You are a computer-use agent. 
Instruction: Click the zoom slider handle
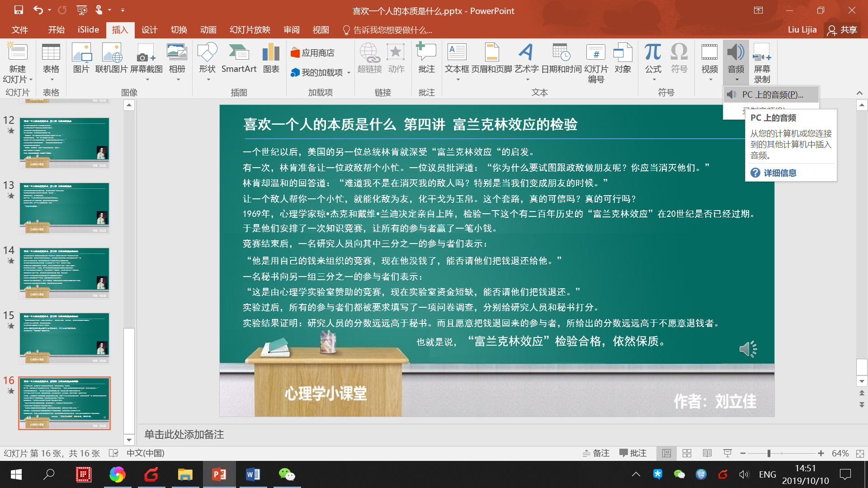point(769,453)
